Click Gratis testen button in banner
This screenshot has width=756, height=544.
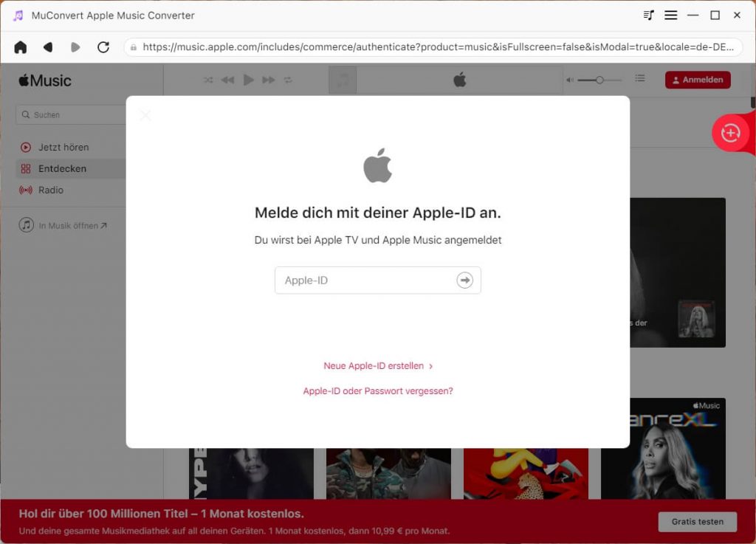coord(697,522)
